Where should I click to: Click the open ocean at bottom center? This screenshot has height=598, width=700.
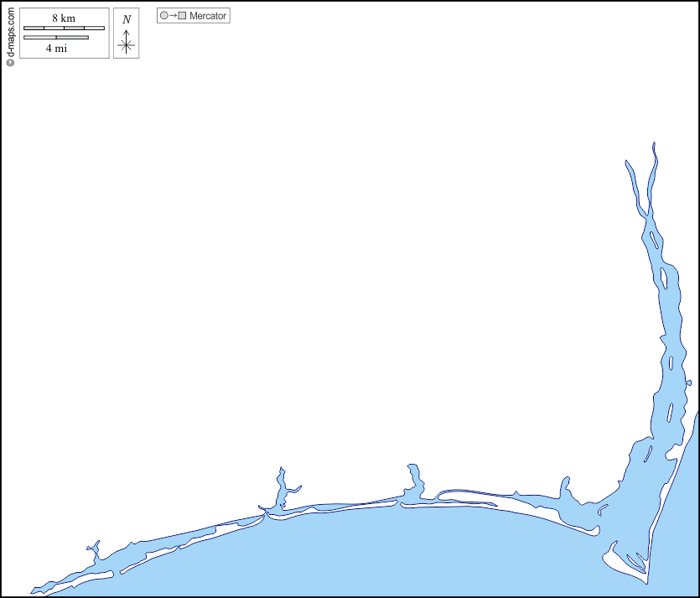[x=377, y=562]
